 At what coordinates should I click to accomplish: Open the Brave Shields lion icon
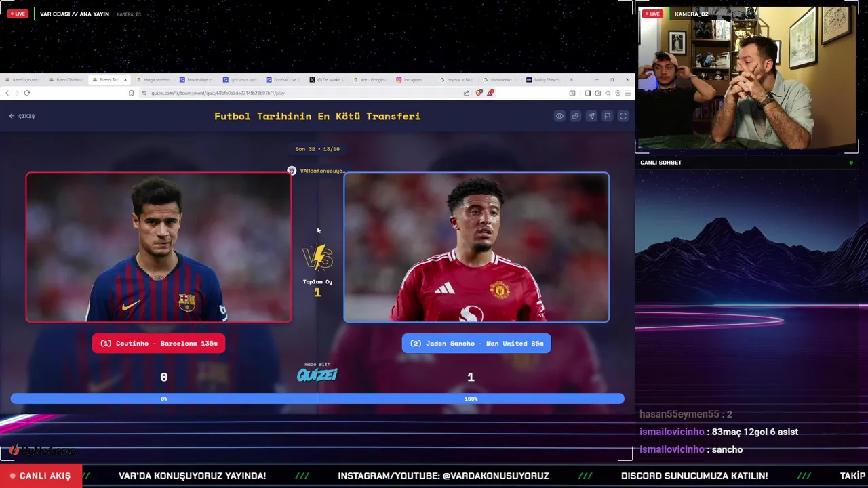click(479, 93)
